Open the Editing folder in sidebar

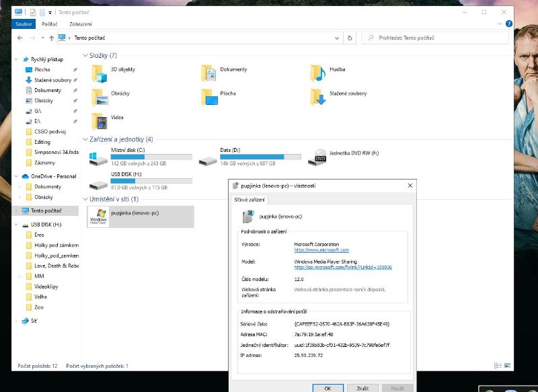[x=42, y=142]
